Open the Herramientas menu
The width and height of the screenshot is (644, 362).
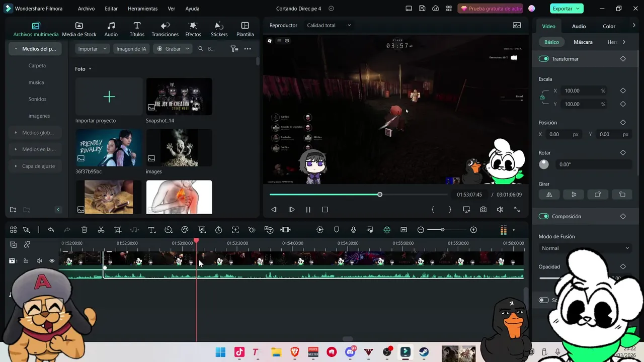142,9
